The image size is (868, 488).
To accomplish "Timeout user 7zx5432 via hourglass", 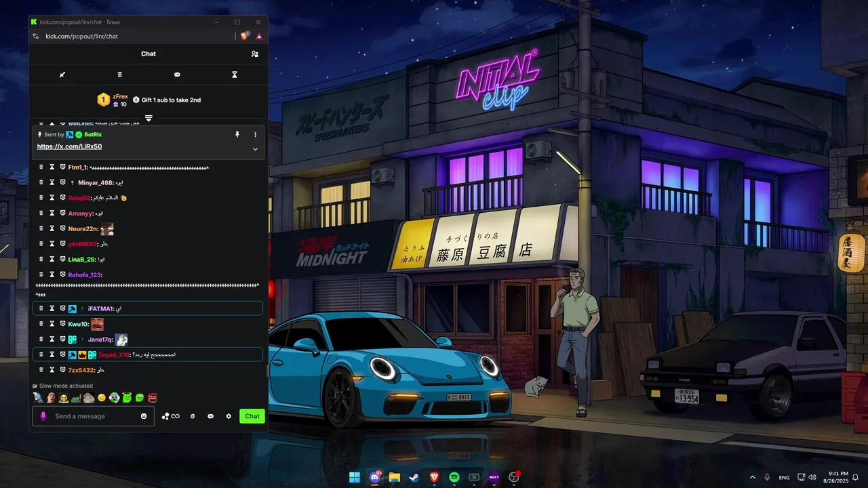I will pos(52,370).
